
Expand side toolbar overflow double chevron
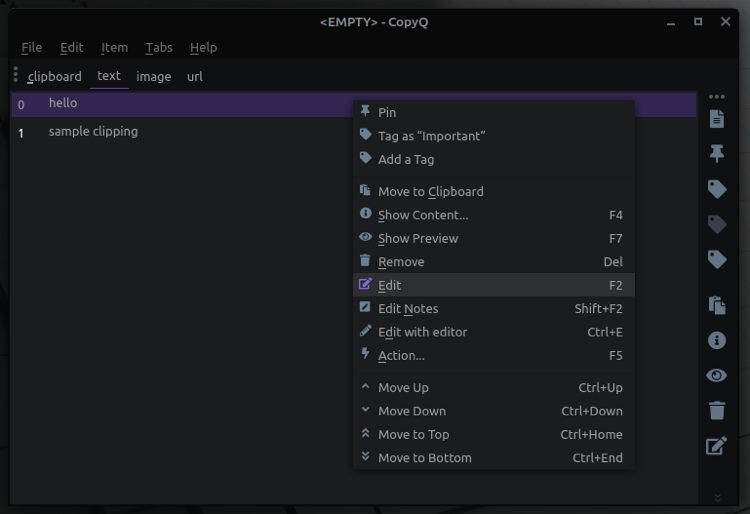tap(717, 498)
